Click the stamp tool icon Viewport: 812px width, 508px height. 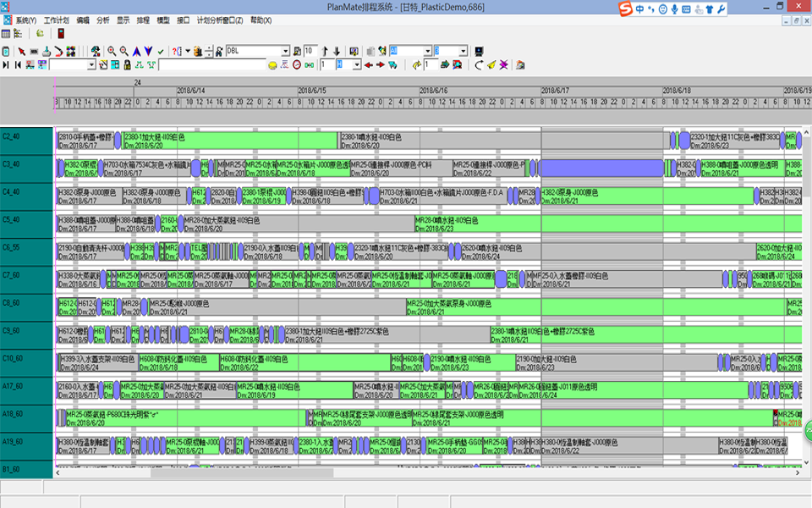pos(47,52)
